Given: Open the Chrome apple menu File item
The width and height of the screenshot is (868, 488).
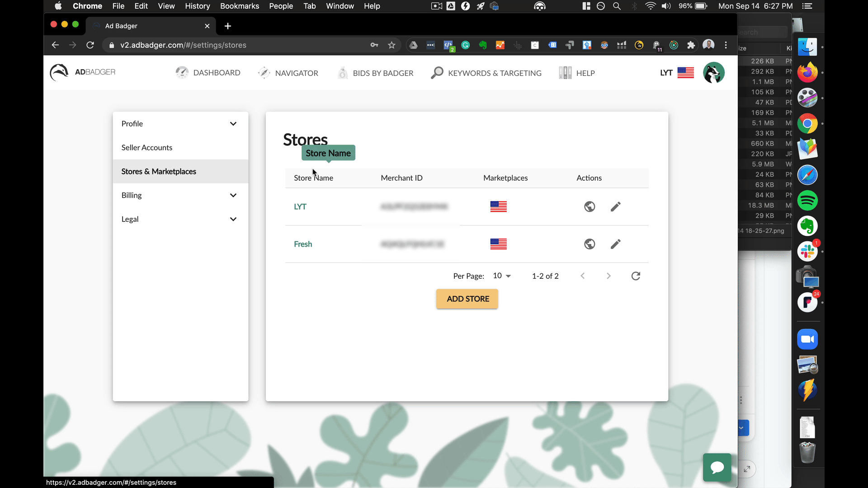Looking at the screenshot, I should pos(118,6).
